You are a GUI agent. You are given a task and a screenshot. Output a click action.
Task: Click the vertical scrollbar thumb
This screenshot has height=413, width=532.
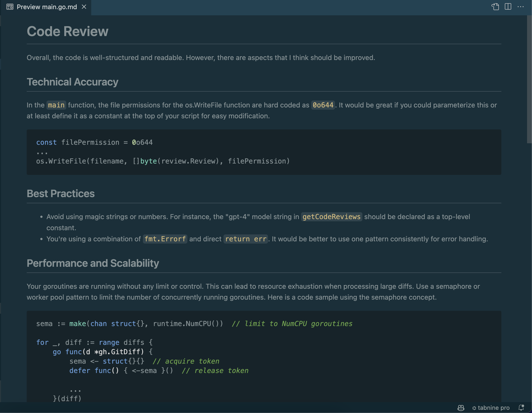click(x=529, y=79)
